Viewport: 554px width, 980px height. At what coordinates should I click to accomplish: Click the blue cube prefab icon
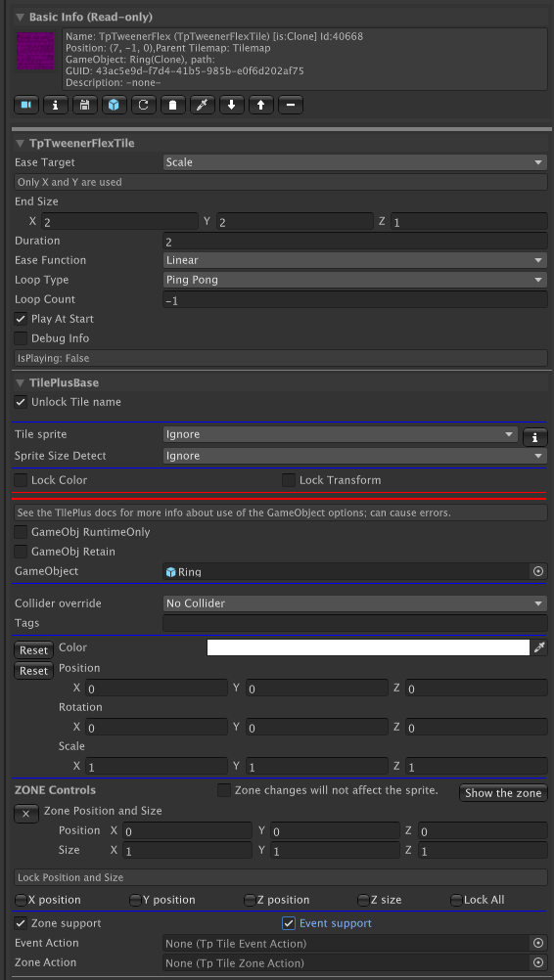114,105
